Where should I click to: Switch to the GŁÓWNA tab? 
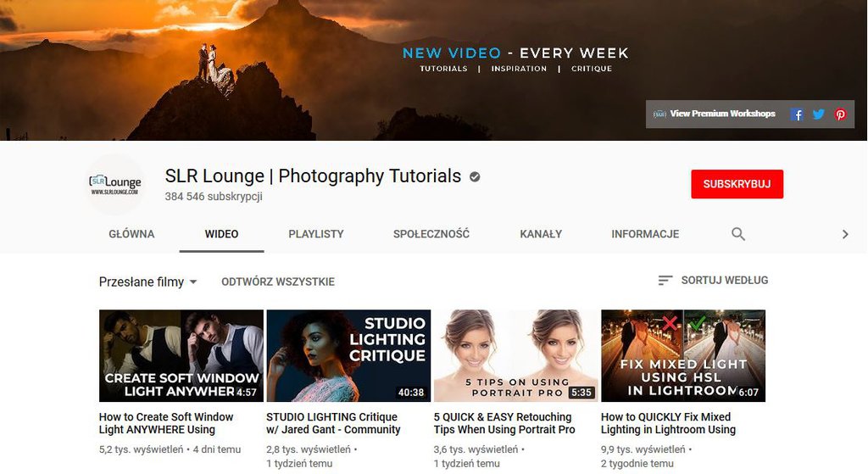(131, 234)
